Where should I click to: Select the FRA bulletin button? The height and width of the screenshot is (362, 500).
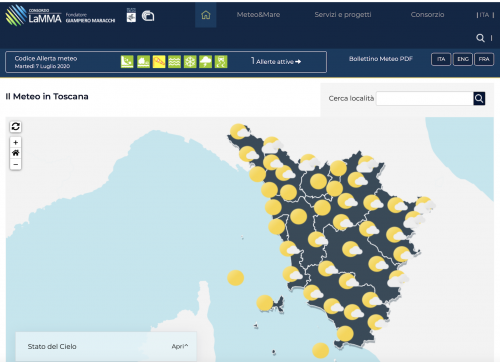coord(484,59)
